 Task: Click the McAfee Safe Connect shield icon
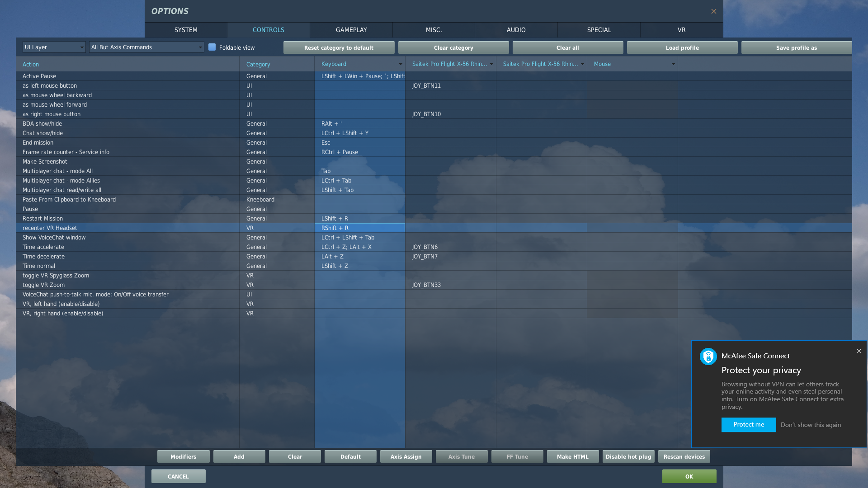(708, 357)
